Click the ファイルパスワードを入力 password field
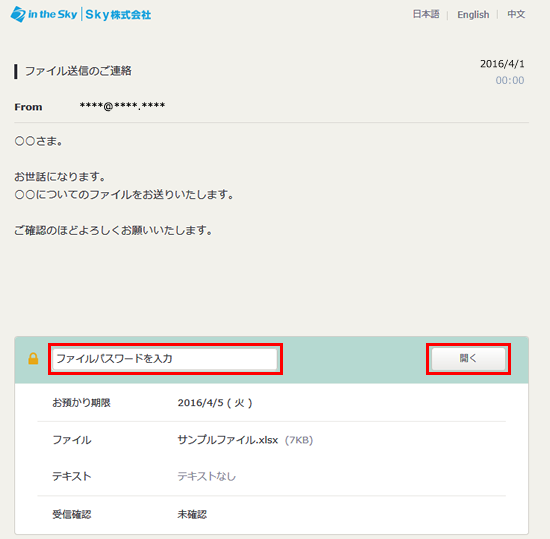Image resolution: width=550 pixels, height=539 pixels. (x=165, y=359)
